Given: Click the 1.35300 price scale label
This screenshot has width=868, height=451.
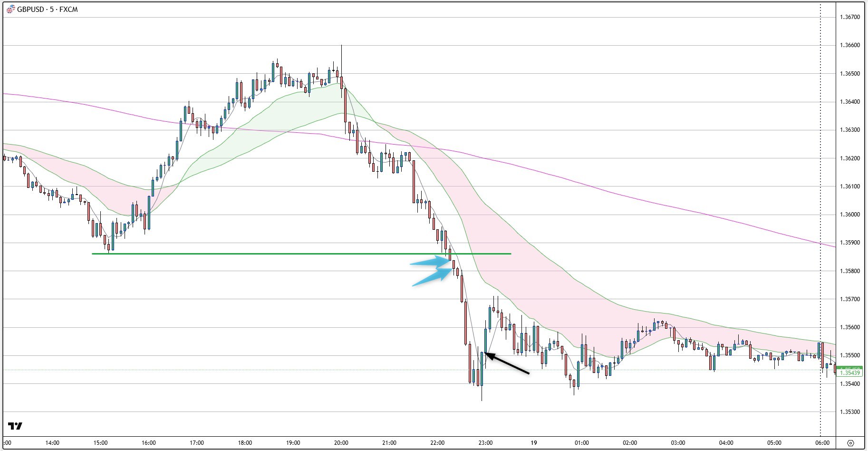Looking at the screenshot, I should pyautogui.click(x=849, y=412).
